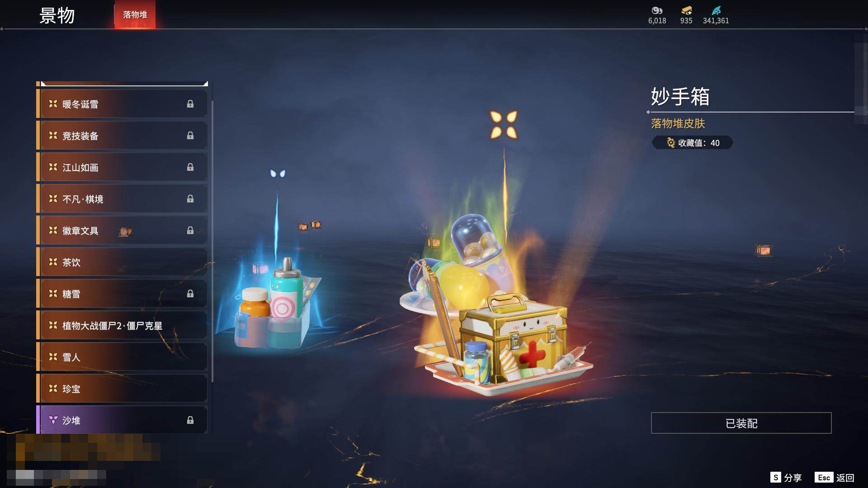
Task: Select 徽章文具 skin entry
Action: 122,230
